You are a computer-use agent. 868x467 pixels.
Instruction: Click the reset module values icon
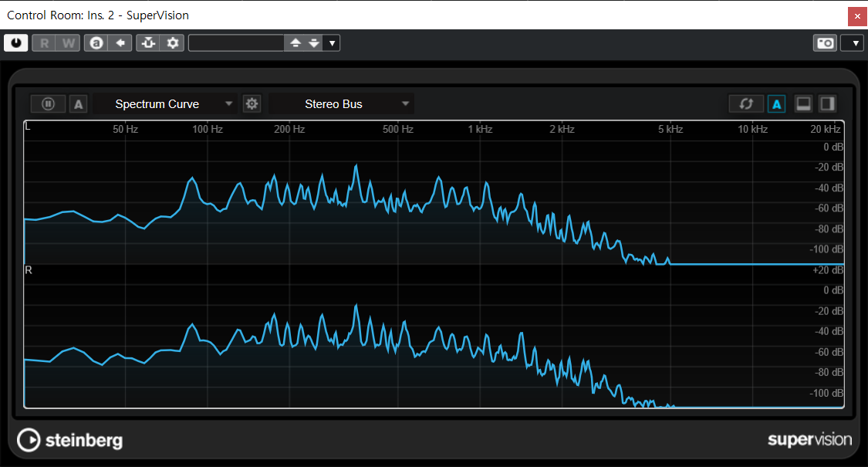[x=746, y=104]
